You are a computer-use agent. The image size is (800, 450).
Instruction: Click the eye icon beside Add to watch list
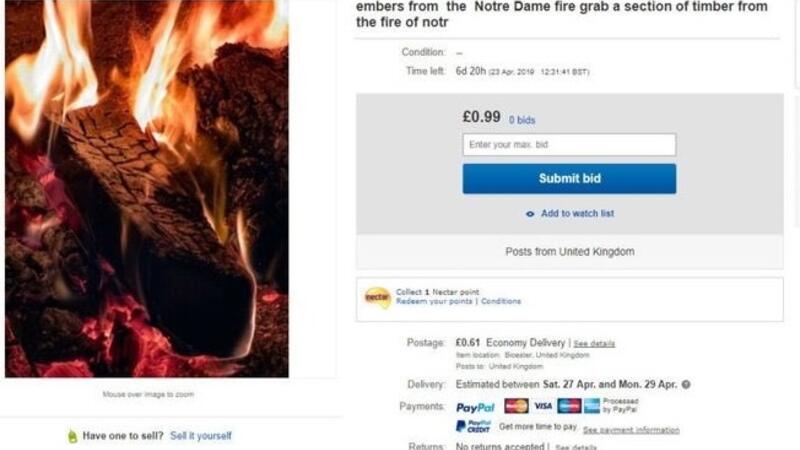(x=530, y=214)
